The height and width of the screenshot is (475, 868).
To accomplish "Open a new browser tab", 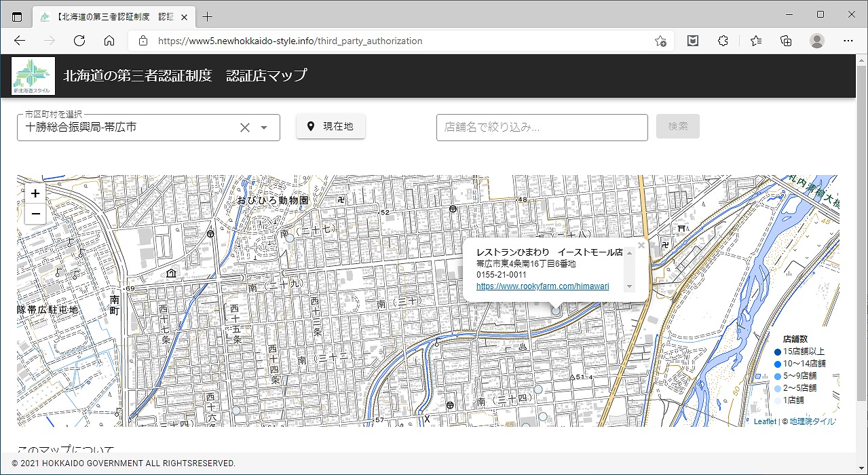I will click(208, 16).
